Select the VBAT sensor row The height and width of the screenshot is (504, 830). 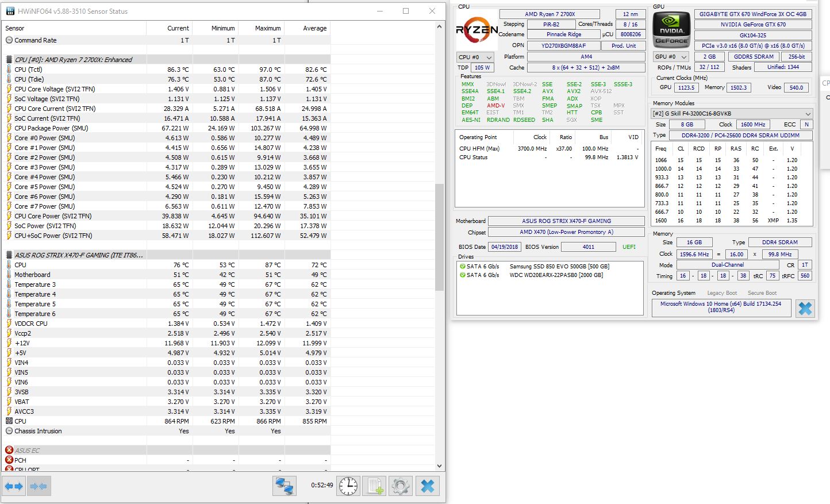166,402
